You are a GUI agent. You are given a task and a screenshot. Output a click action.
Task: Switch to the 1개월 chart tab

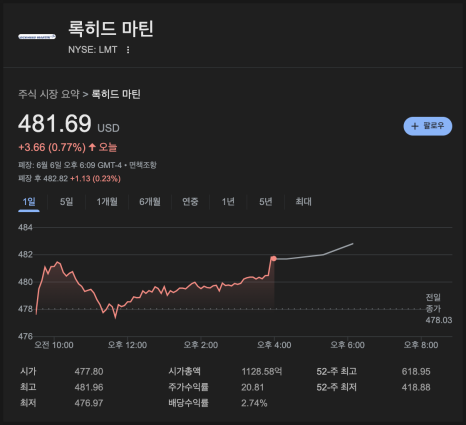coord(107,202)
